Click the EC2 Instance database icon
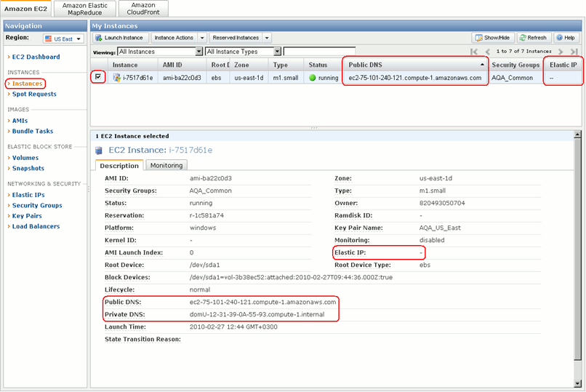Screen dimensions: 586x392 pos(99,151)
